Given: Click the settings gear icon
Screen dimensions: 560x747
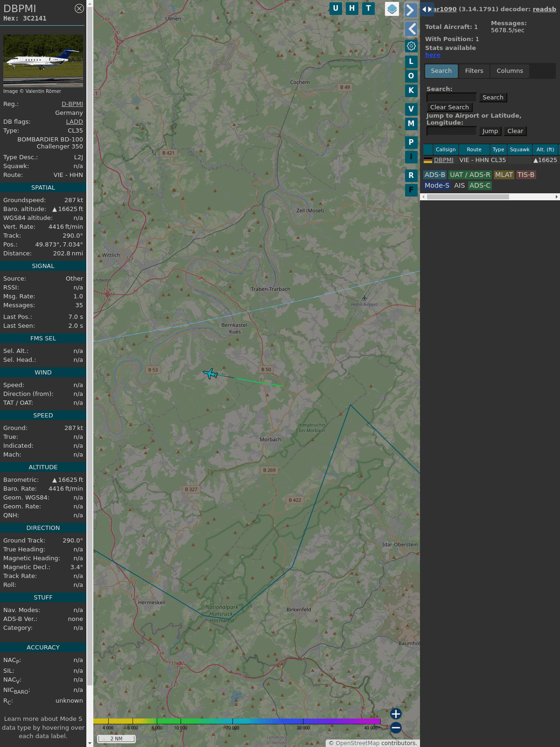Looking at the screenshot, I should pyautogui.click(x=411, y=46).
